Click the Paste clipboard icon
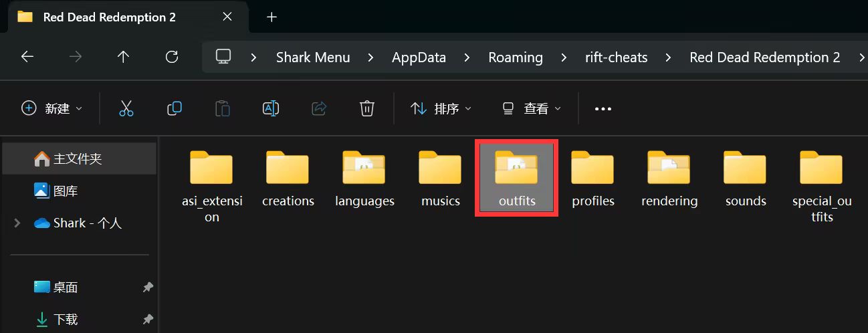The height and width of the screenshot is (333, 868). [223, 108]
